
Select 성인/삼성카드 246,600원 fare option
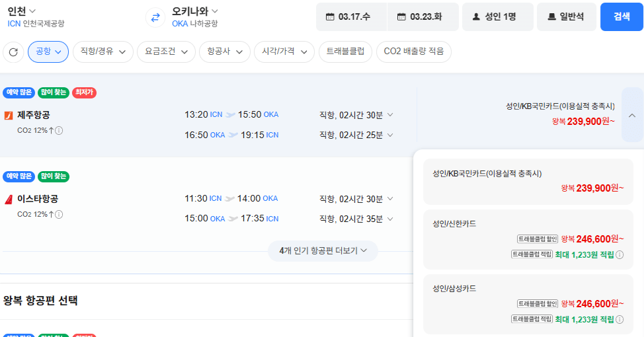tap(528, 304)
